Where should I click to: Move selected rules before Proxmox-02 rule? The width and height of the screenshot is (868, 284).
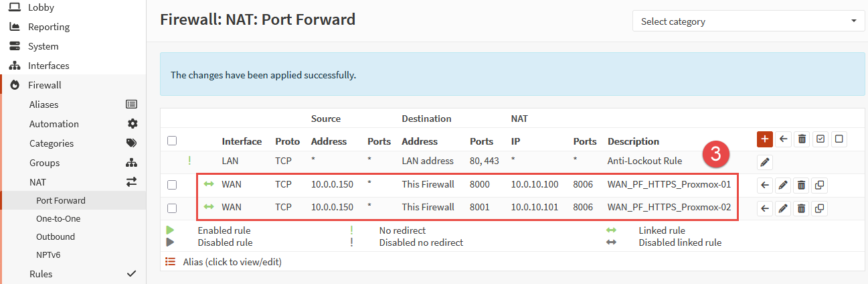tap(765, 208)
